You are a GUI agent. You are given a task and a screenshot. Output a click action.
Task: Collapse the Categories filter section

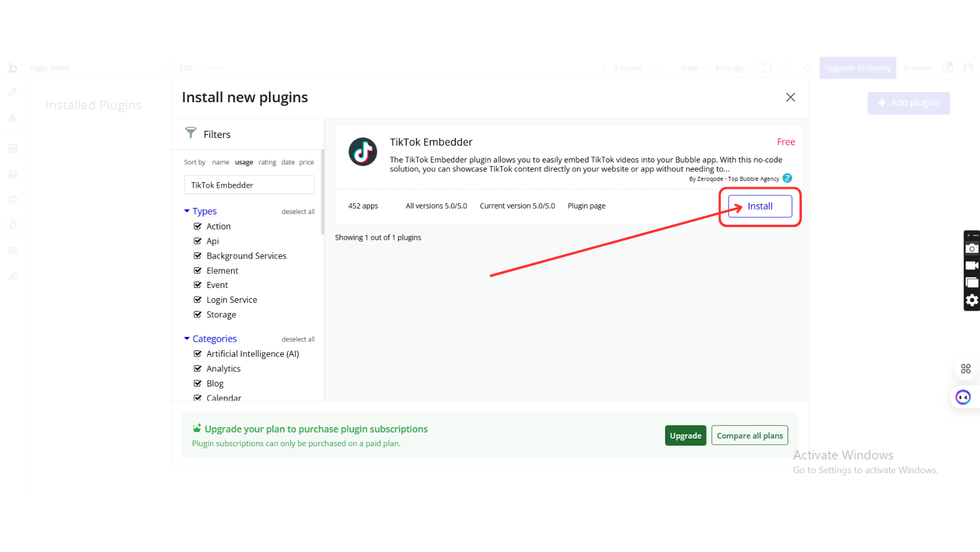[x=187, y=339]
